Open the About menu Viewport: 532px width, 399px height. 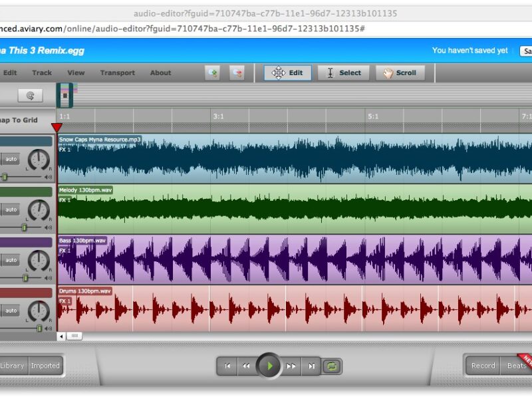(160, 73)
